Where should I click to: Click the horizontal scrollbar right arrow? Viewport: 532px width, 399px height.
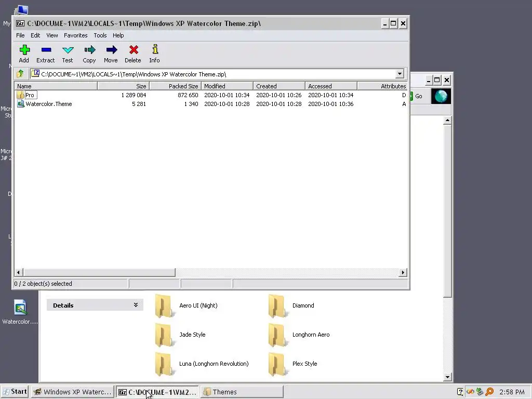[x=403, y=272]
